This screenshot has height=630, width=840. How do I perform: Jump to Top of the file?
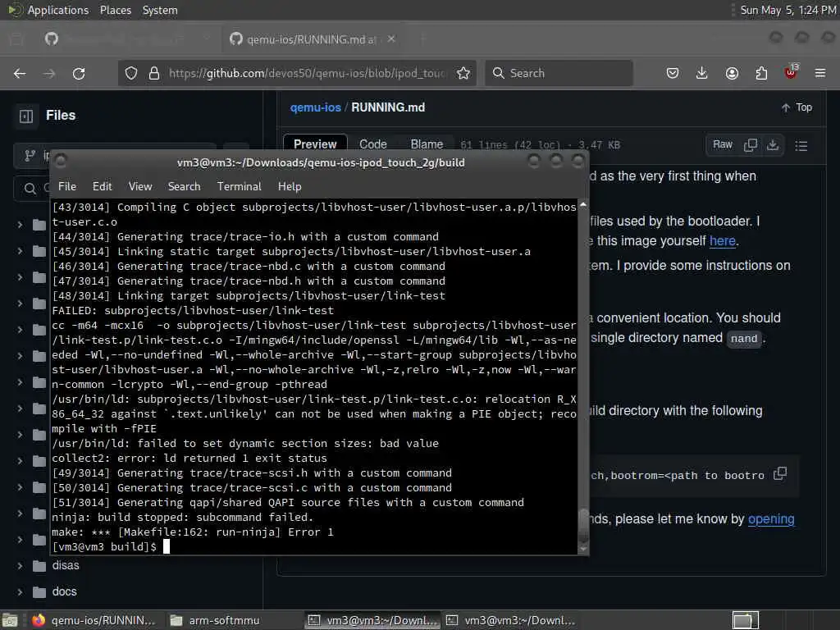[x=797, y=107]
